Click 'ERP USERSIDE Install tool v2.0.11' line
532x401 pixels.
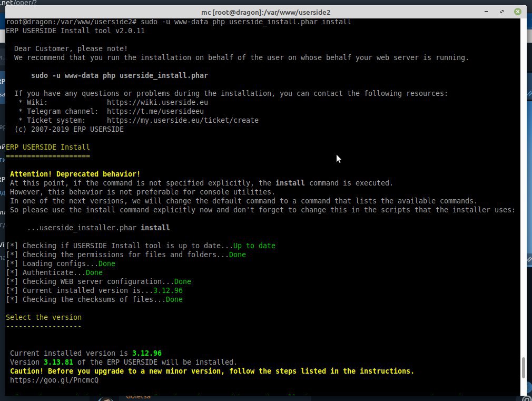pos(75,31)
